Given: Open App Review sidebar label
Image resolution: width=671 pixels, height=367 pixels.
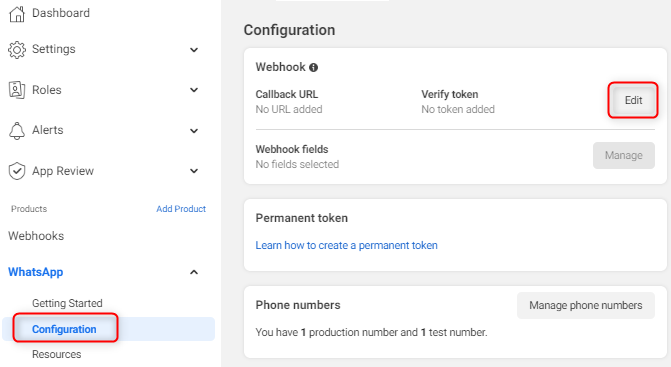Looking at the screenshot, I should coord(63,171).
